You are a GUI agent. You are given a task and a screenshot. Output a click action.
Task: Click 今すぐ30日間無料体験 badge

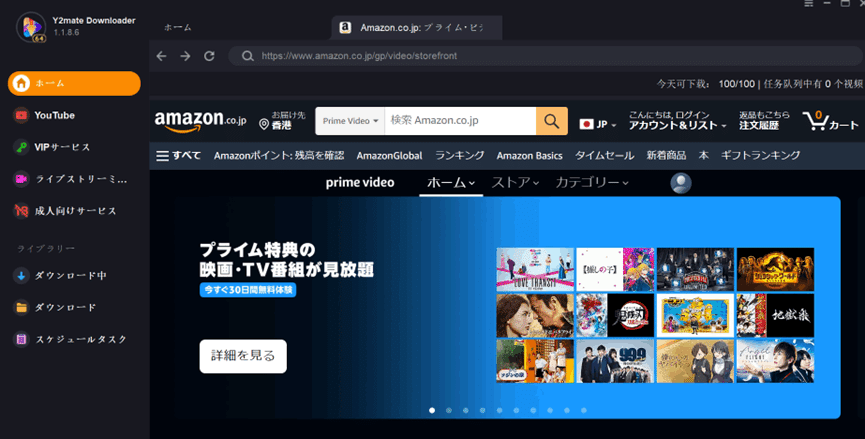click(x=248, y=290)
